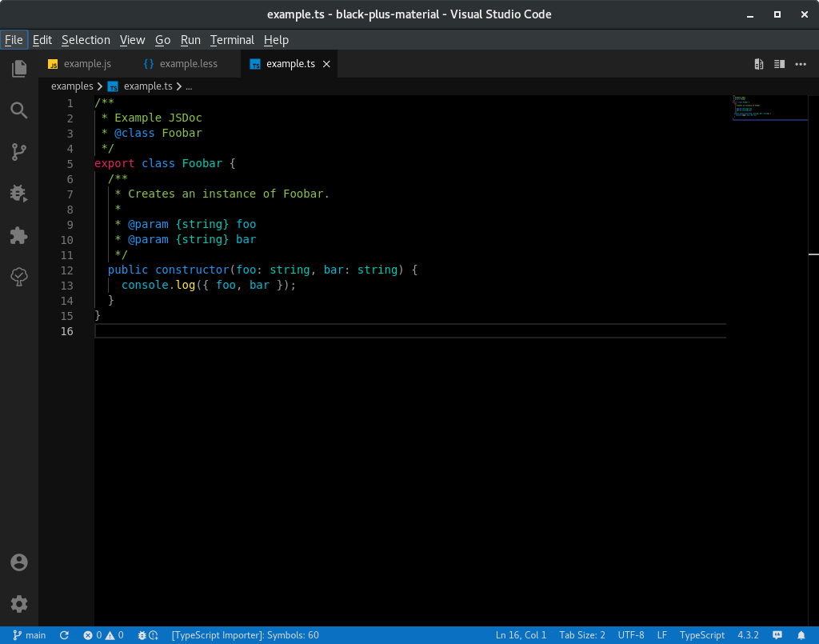Open the Selection menu
Image resolution: width=819 pixels, height=644 pixels.
click(86, 40)
